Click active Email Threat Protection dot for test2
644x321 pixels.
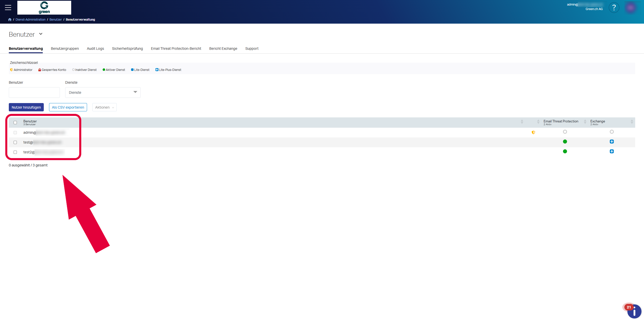(x=565, y=151)
